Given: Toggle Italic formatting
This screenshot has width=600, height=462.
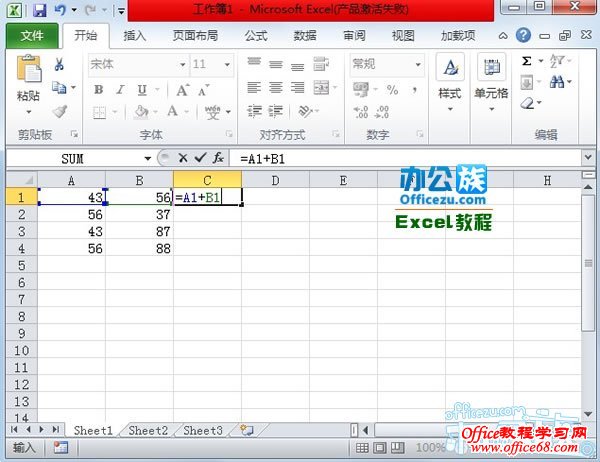Looking at the screenshot, I should pyautogui.click(x=120, y=90).
